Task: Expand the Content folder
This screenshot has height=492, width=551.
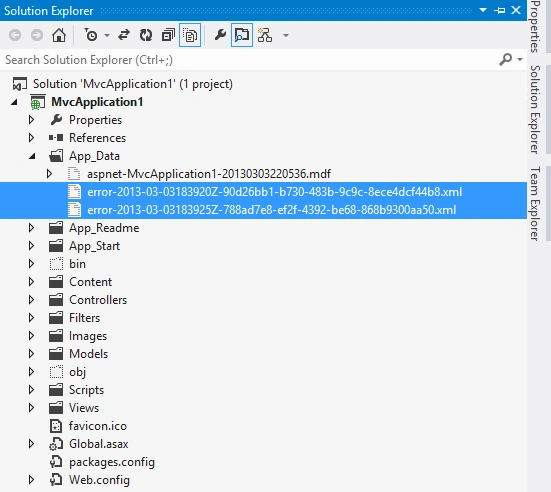Action: click(31, 282)
